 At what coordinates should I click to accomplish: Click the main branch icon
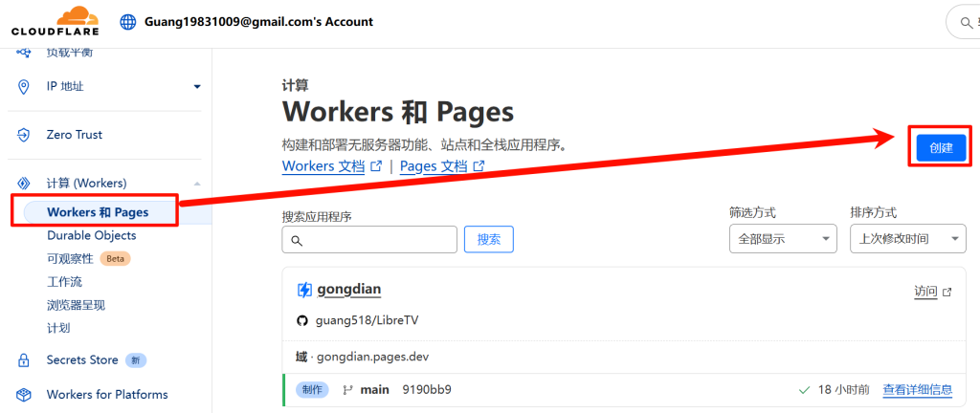(347, 390)
